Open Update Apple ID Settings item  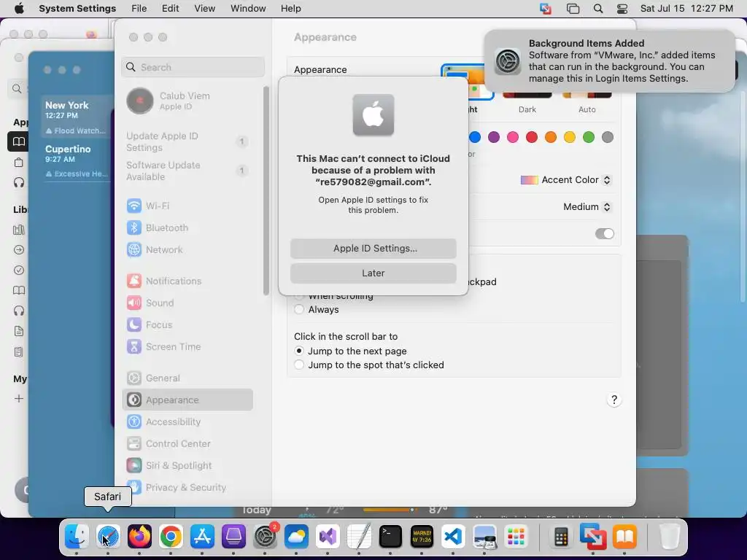coord(187,141)
